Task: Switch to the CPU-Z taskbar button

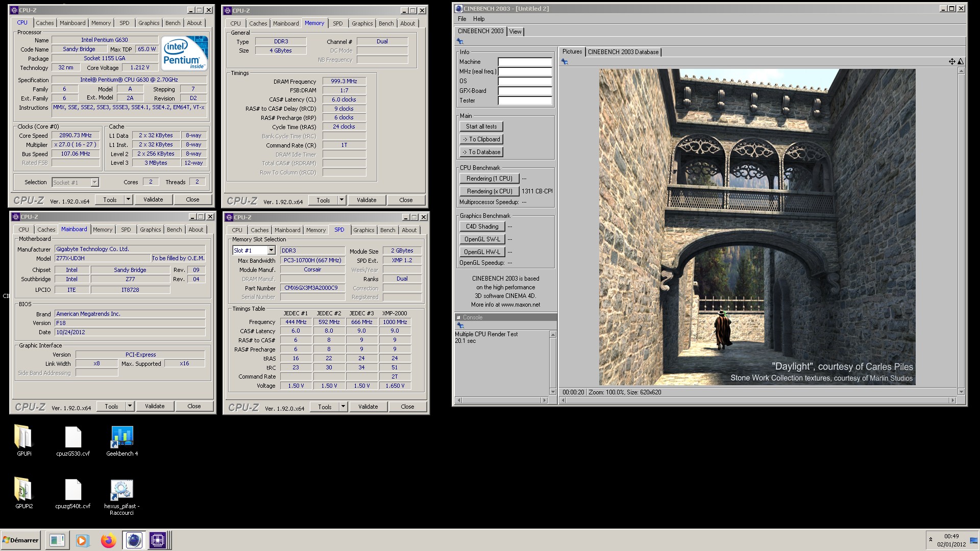Action: 158,540
